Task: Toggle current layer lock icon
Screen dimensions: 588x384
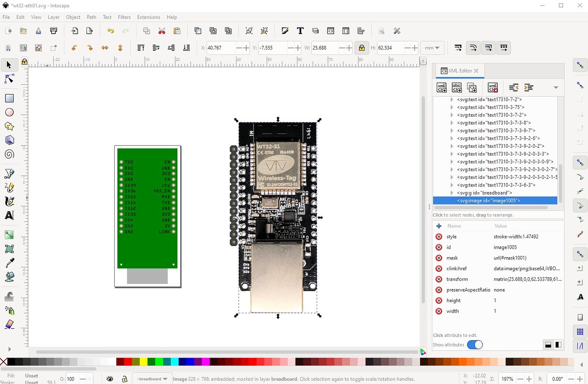Action: pos(124,378)
